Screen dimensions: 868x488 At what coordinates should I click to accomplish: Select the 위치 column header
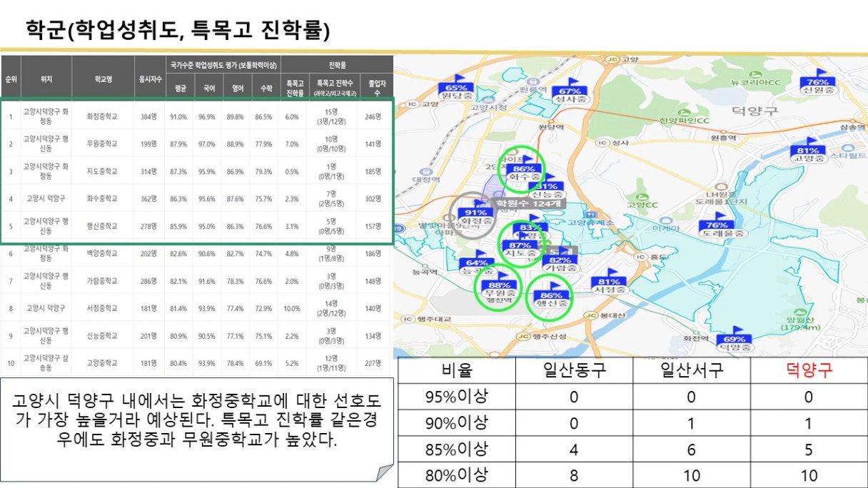(46, 80)
